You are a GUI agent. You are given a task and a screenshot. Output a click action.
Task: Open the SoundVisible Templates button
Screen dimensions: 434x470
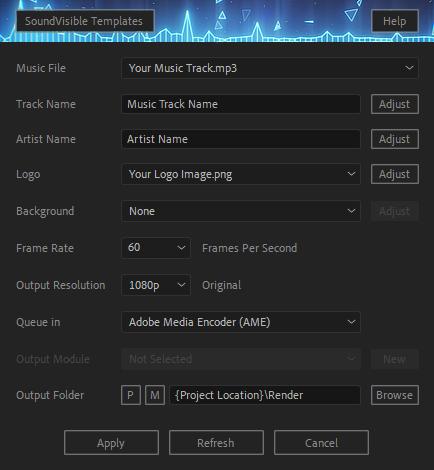85,21
